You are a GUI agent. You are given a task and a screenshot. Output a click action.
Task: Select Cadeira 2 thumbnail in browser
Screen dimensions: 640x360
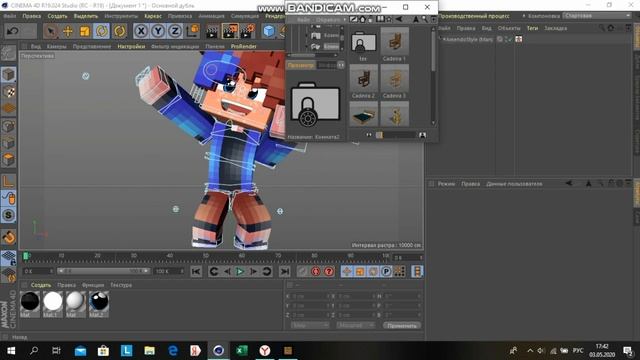point(363,82)
